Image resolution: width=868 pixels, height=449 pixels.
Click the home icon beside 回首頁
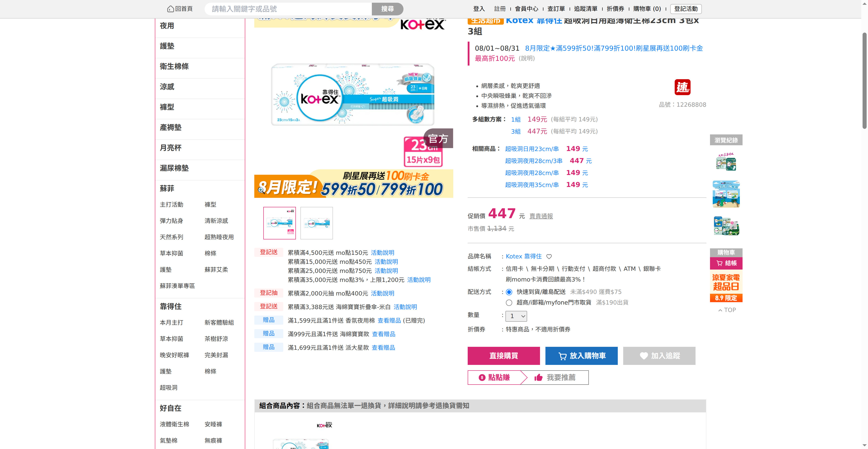170,9
